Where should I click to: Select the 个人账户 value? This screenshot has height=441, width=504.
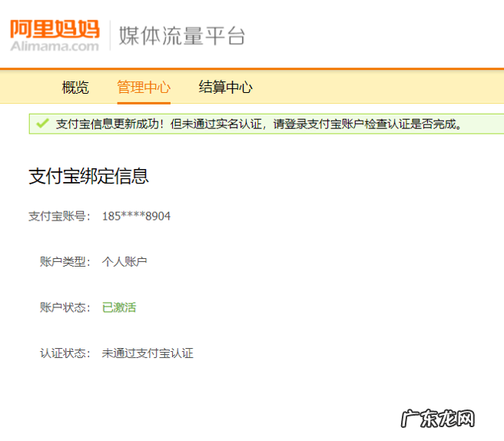coord(124,262)
